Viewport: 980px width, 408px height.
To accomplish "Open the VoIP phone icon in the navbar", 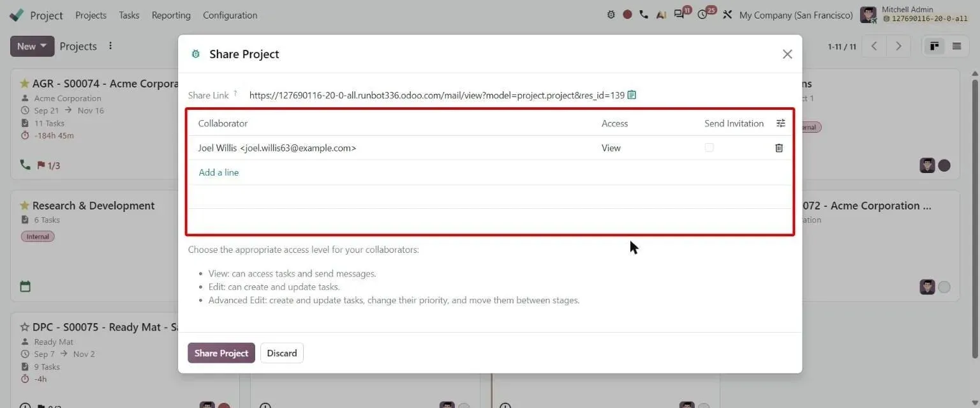I will [644, 15].
